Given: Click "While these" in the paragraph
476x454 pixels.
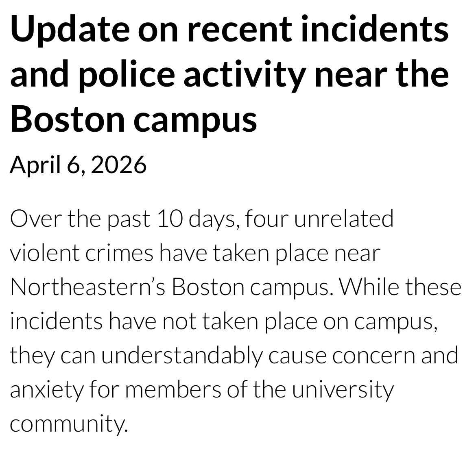Looking at the screenshot, I should tap(400, 287).
